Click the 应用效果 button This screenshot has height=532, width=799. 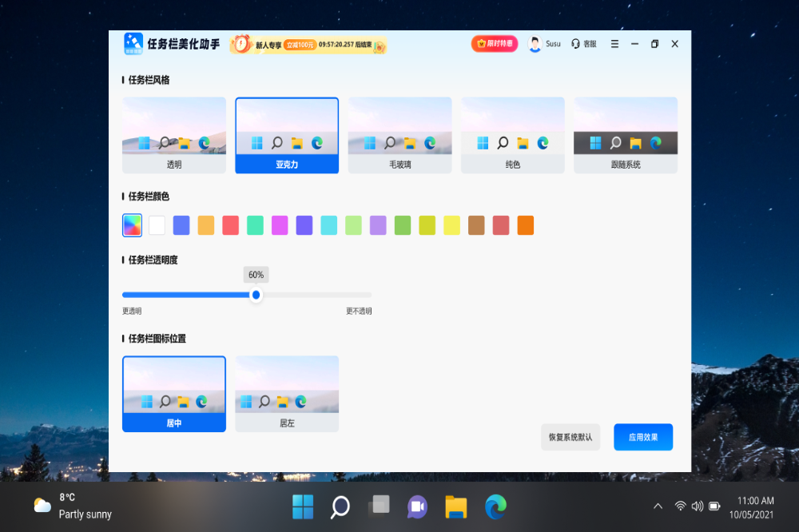[643, 437]
